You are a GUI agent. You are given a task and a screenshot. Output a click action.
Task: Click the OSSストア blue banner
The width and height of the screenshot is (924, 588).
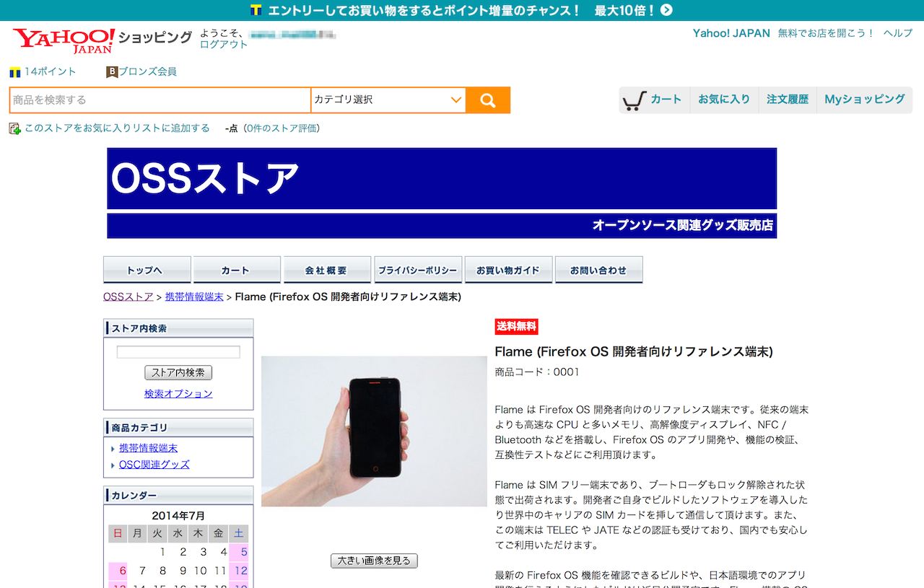click(x=442, y=179)
